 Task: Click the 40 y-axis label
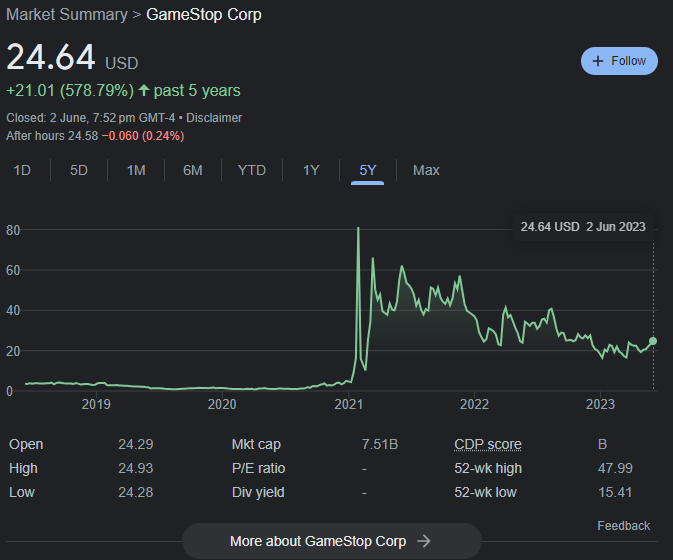coord(13,310)
